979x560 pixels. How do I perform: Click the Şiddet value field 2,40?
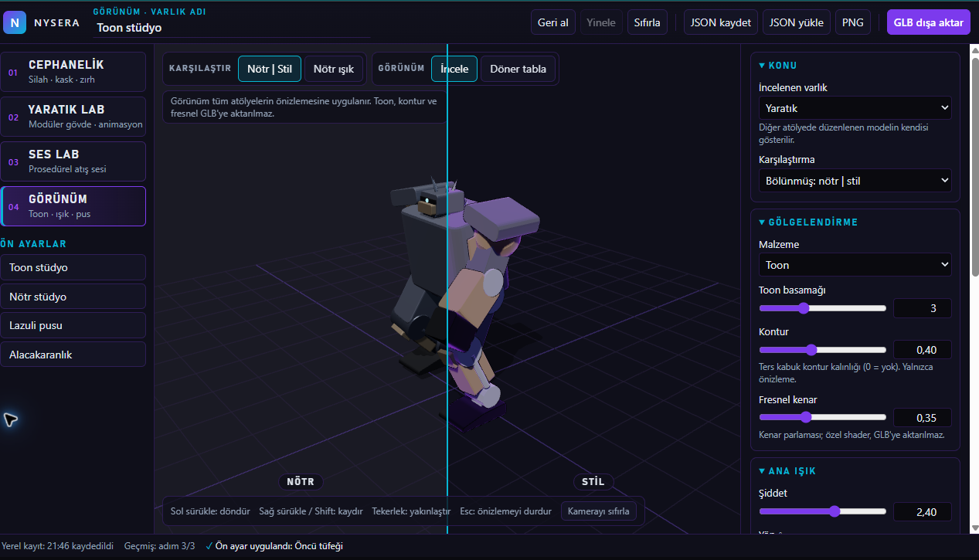pyautogui.click(x=923, y=511)
